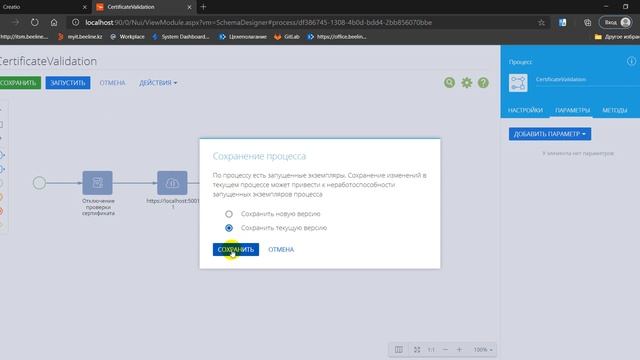
Task: Open the ДОБАВИТЬ ПАРАМЕТР dropdown
Action: pyautogui.click(x=550, y=134)
